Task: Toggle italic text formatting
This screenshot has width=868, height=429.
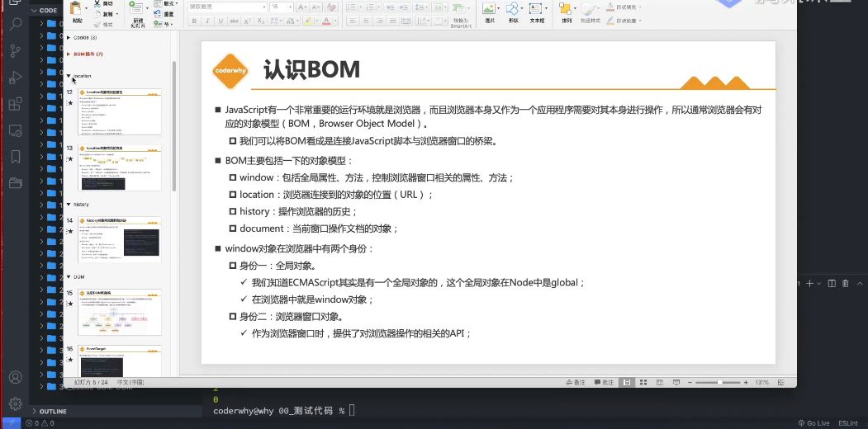Action: (x=207, y=21)
